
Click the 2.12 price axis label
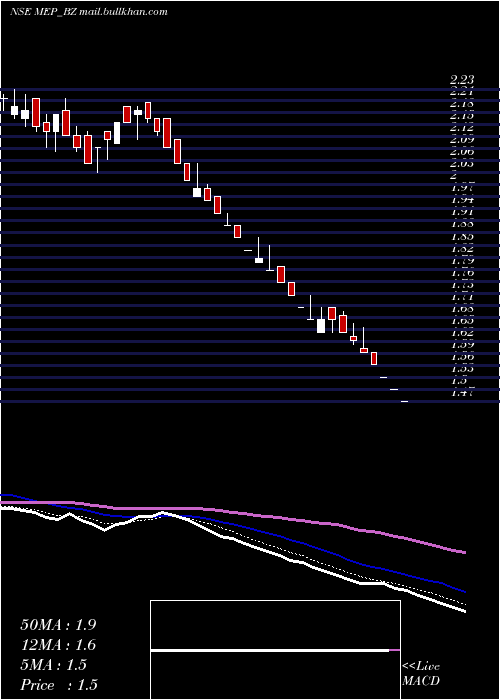462,128
